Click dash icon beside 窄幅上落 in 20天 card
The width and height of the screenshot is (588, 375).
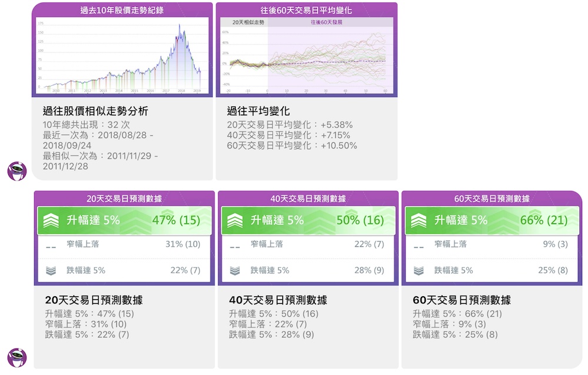point(51,247)
